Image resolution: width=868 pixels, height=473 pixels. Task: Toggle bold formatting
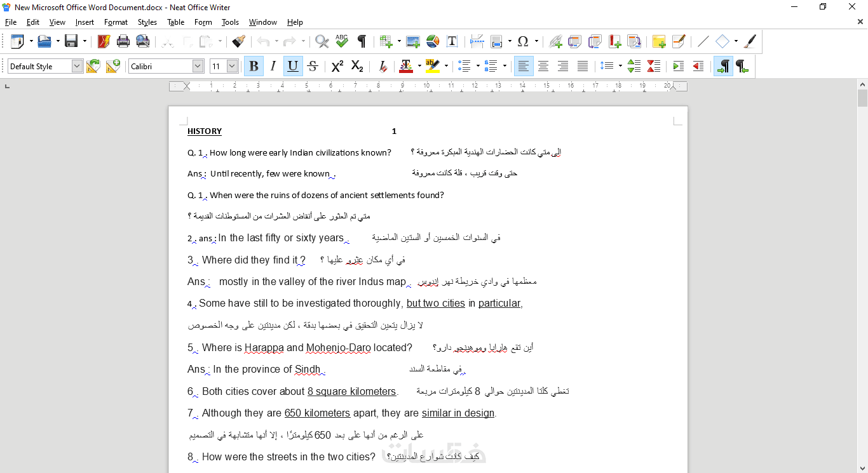(254, 66)
